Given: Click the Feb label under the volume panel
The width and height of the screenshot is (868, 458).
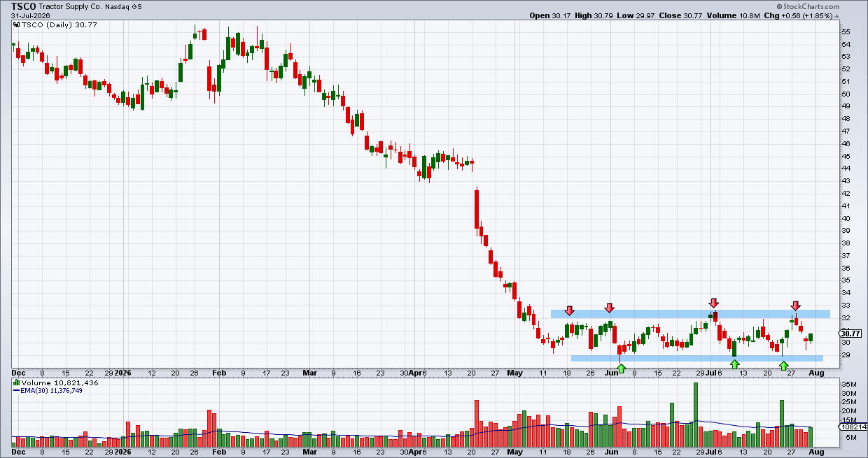Looking at the screenshot, I should [220, 452].
